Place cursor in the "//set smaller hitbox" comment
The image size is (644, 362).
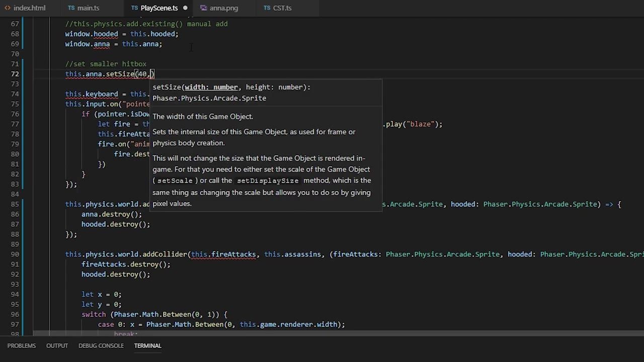(106, 64)
